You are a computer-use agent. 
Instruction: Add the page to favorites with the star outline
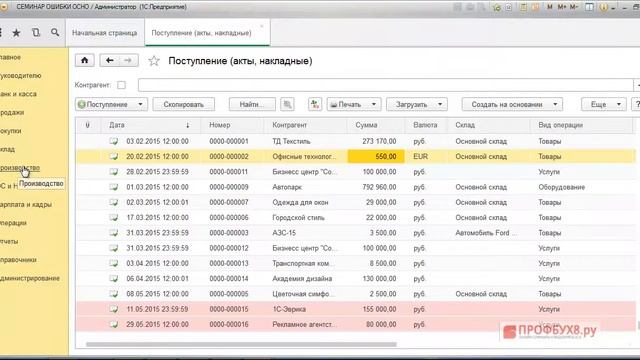[154, 61]
